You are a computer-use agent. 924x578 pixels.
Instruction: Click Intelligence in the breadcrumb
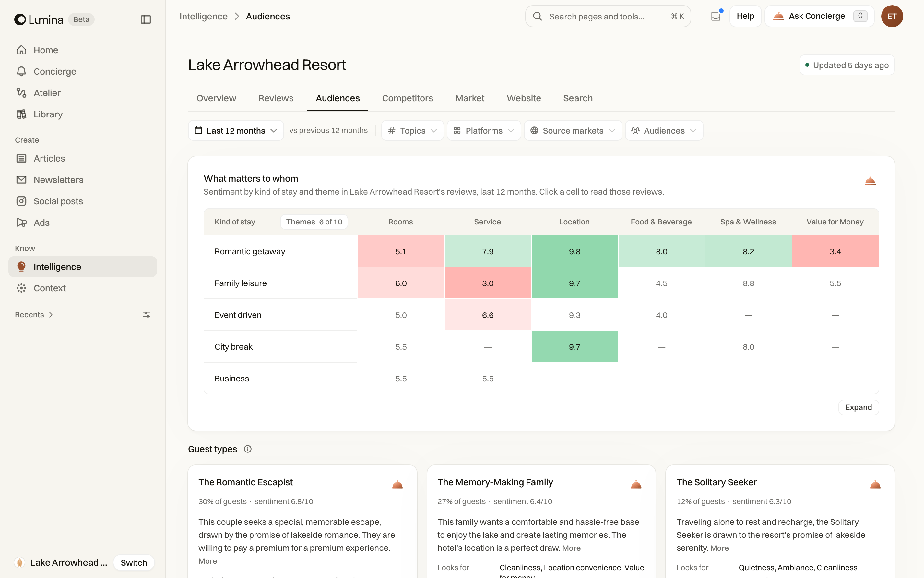pyautogui.click(x=203, y=17)
